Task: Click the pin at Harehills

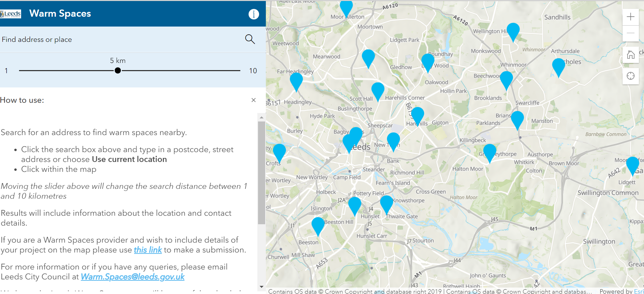Action: coord(417,115)
